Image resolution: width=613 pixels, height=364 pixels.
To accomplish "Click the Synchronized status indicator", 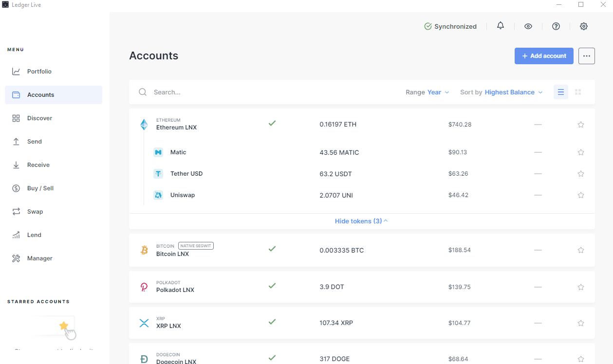I will (x=450, y=26).
